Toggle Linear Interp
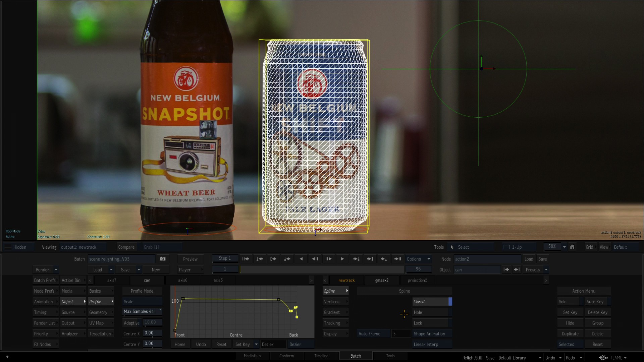Screen dimensions: 644x362 click(432, 344)
